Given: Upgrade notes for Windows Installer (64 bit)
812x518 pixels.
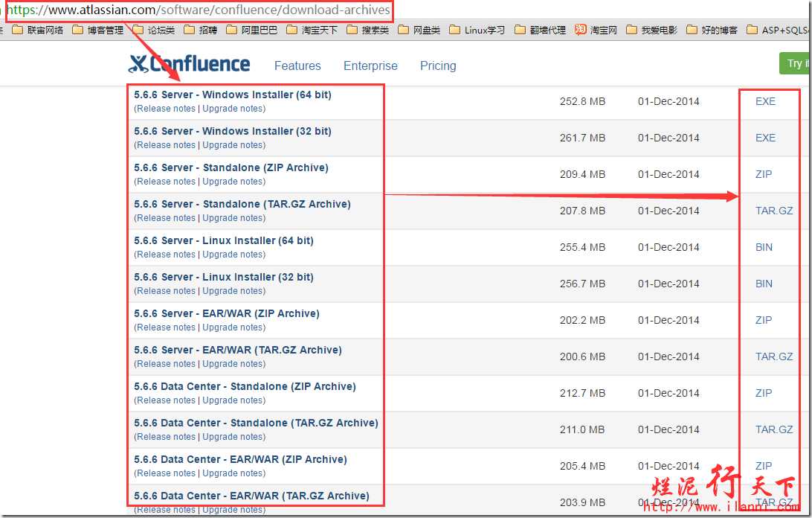Looking at the screenshot, I should 233,109.
